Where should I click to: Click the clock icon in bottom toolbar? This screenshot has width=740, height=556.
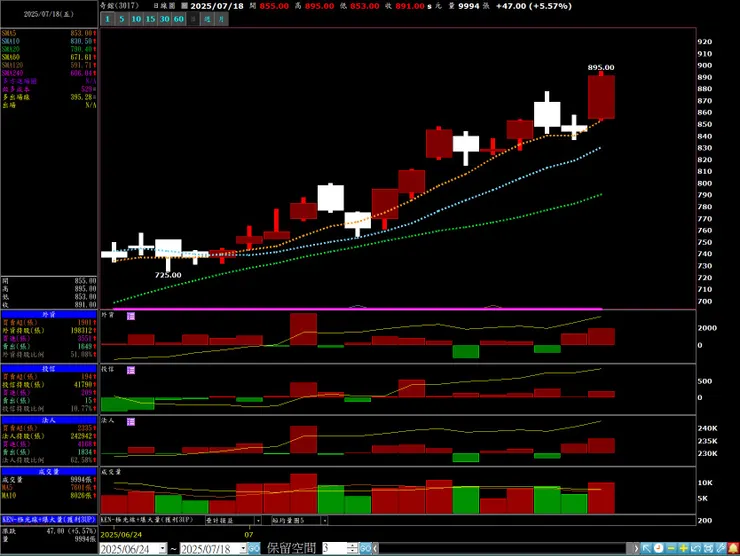(x=658, y=548)
